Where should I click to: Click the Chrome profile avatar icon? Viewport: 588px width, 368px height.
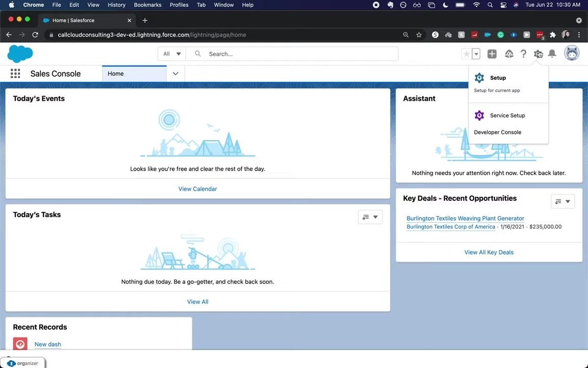[566, 35]
